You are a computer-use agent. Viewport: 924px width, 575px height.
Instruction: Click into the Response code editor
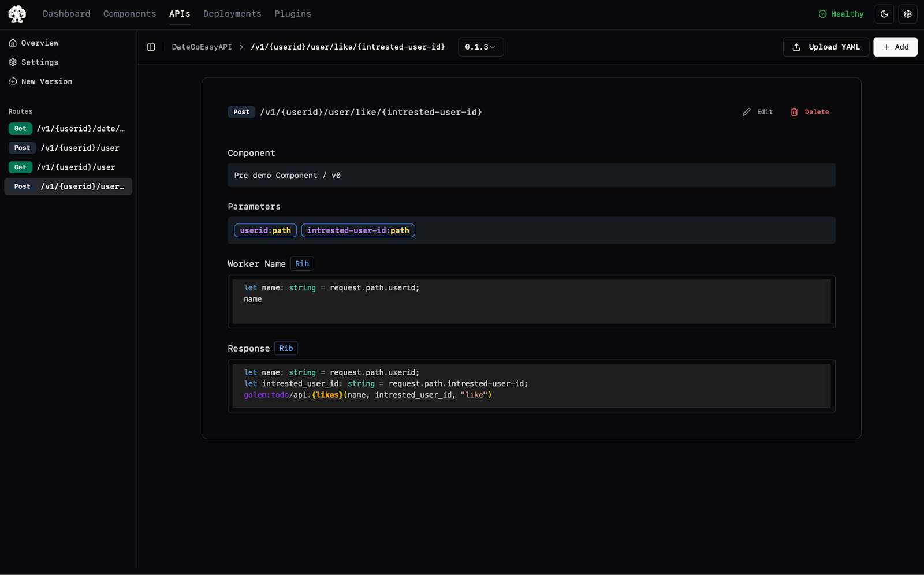531,386
